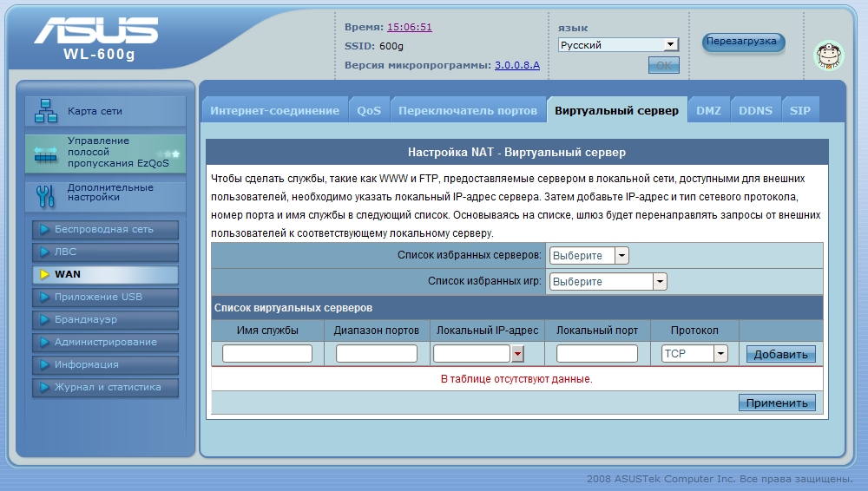This screenshot has height=491, width=868.
Task: Switch to Переключатель портов tab
Action: (x=468, y=111)
